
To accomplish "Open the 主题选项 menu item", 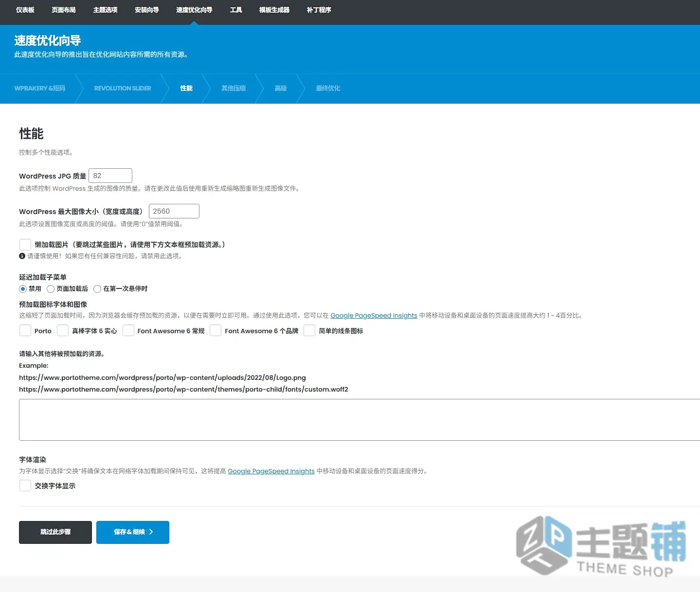I will click(x=105, y=10).
